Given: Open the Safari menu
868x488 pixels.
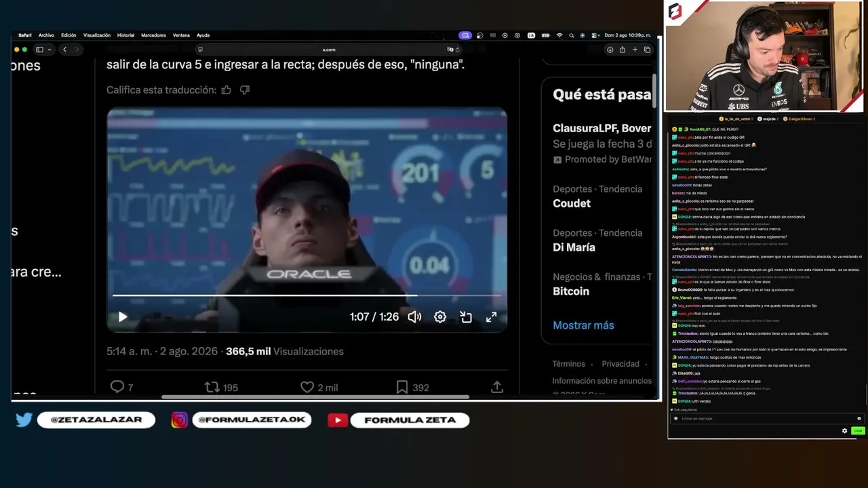Looking at the screenshot, I should [25, 35].
